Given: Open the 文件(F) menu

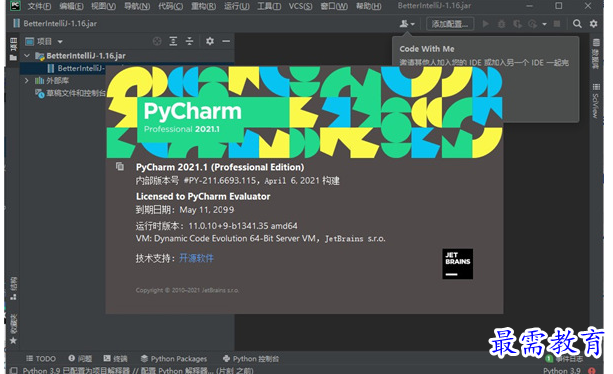Looking at the screenshot, I should 39,6.
